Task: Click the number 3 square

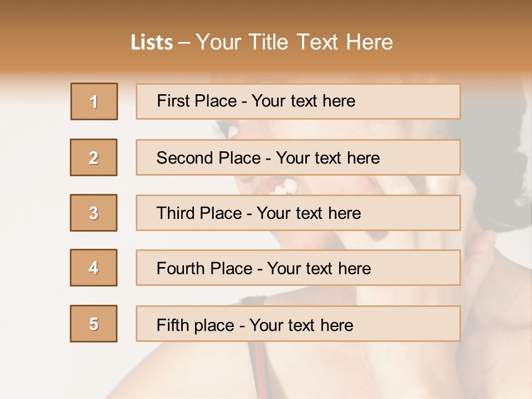Action: point(94,213)
